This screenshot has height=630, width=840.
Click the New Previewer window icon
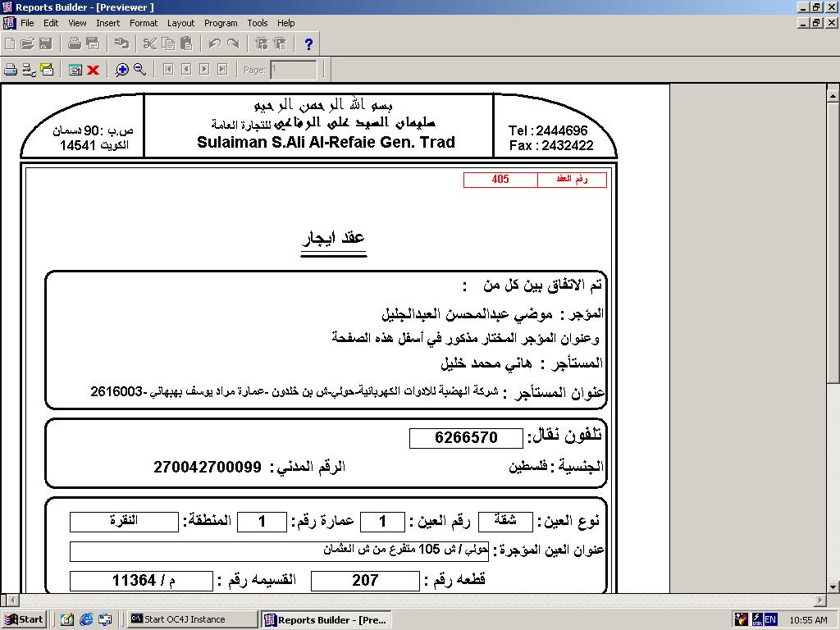pos(75,70)
